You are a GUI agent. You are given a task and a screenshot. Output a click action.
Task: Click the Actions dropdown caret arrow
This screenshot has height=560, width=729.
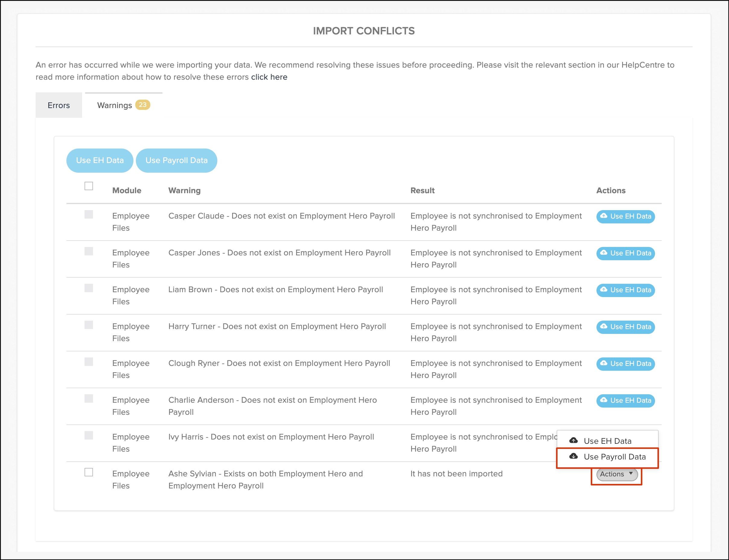tap(631, 474)
